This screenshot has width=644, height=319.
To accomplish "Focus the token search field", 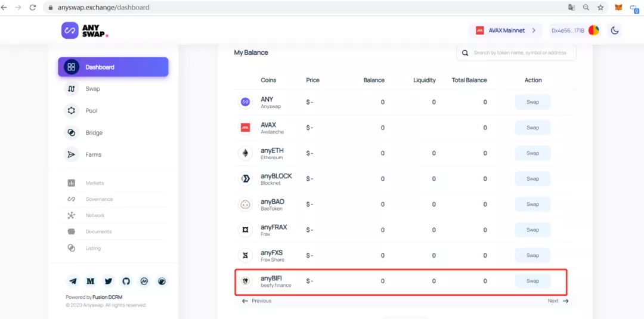I will tap(516, 52).
